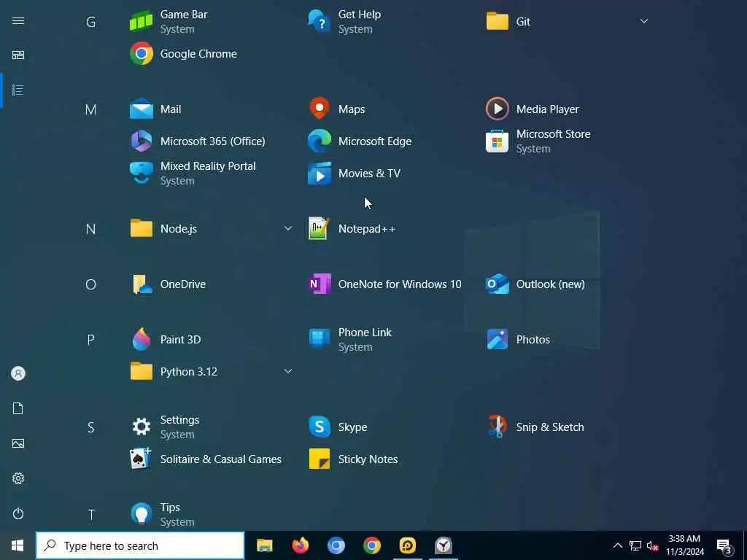Viewport: 747px width, 560px height.
Task: Open the Tips app
Action: [x=156, y=515]
